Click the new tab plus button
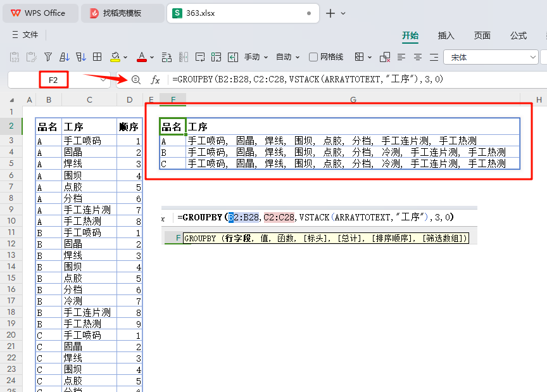Viewport: 547px width, 392px height. coord(330,13)
